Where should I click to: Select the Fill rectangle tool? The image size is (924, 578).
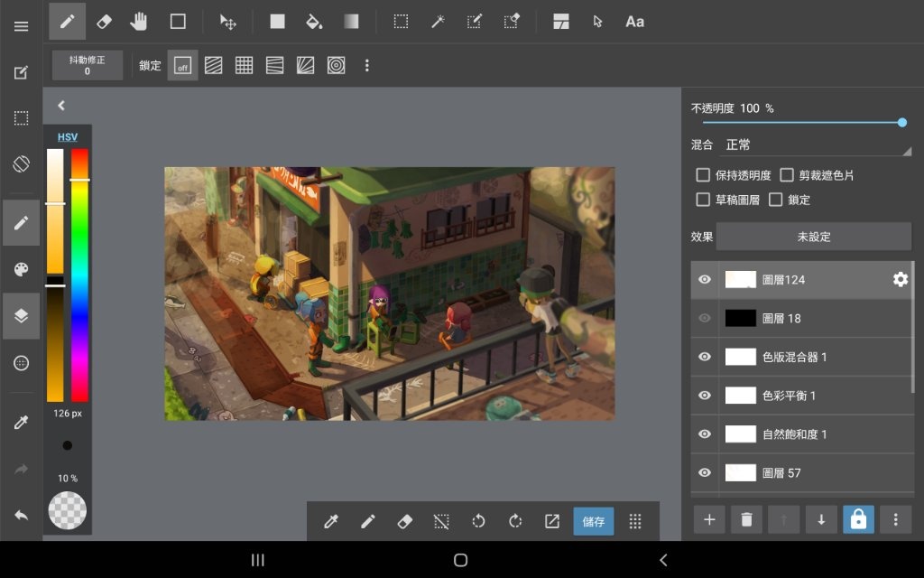[x=277, y=22]
